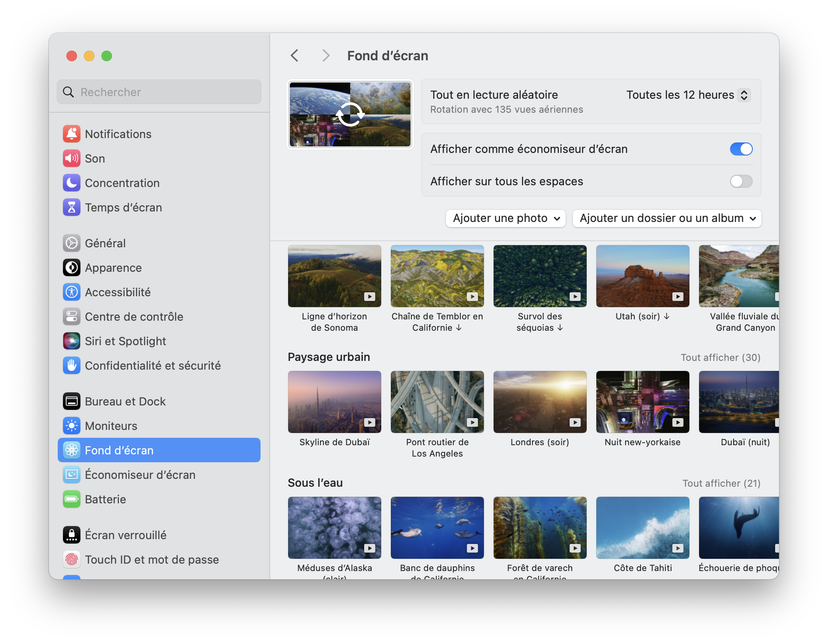
Task: Click the Moniteurs sun icon
Action: (72, 426)
